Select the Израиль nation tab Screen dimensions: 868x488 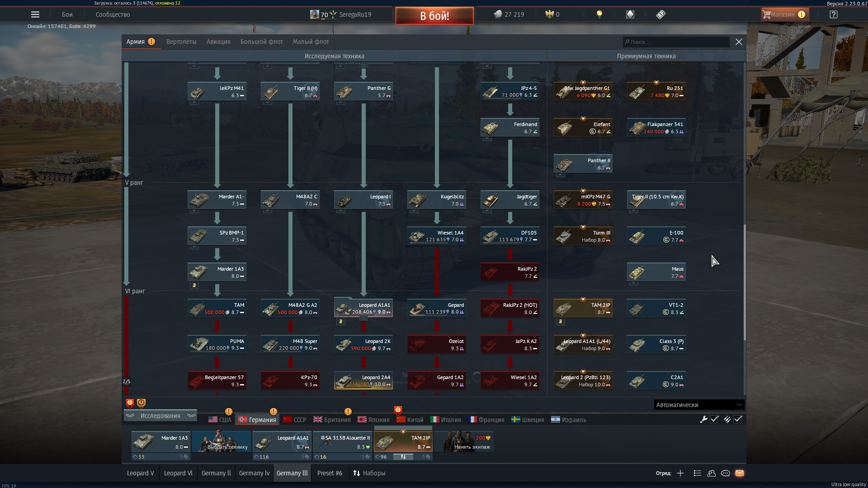(x=569, y=420)
